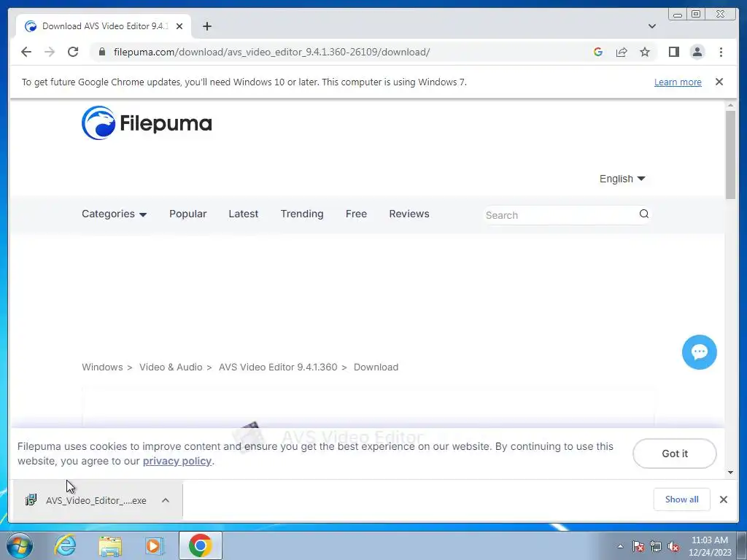Click the network tray icon
Image resolution: width=747 pixels, height=560 pixels.
(656, 546)
